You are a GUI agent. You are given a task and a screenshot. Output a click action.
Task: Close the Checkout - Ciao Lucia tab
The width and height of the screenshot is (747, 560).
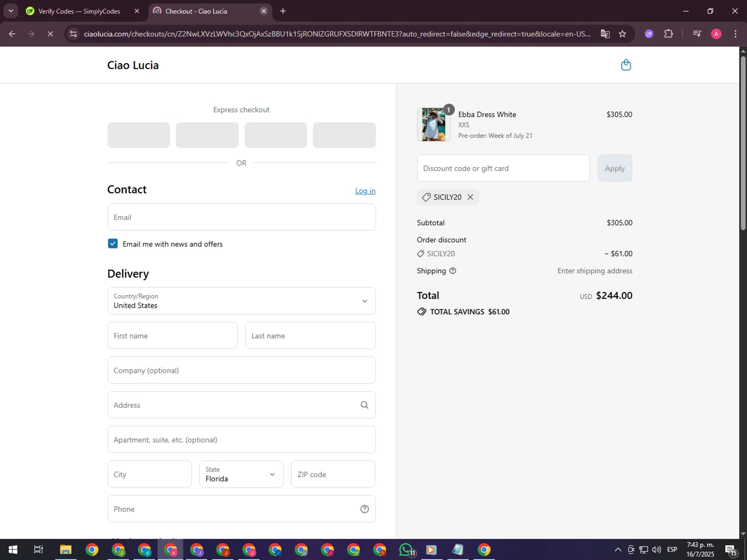pos(263,11)
